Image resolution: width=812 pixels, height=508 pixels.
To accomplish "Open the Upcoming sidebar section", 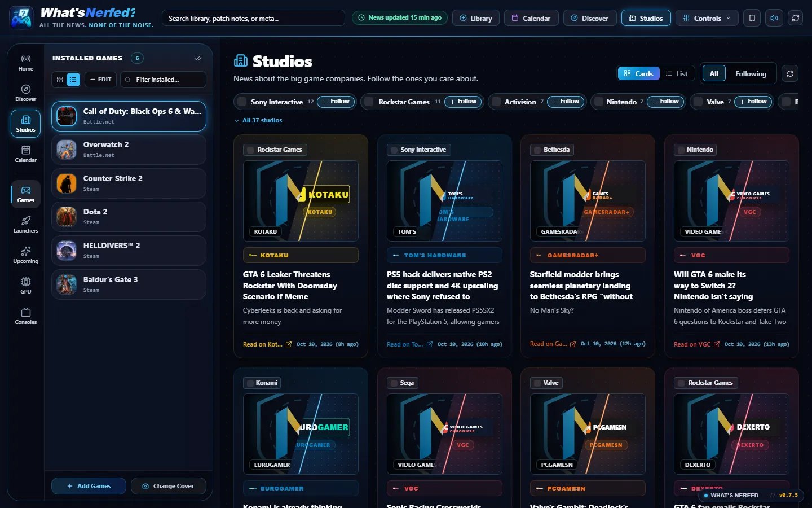I will click(x=25, y=255).
